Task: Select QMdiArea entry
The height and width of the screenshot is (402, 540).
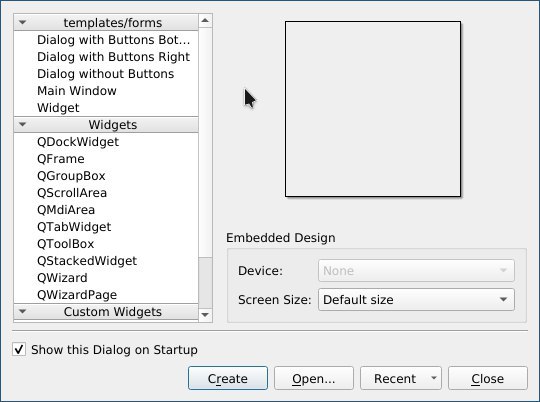Action: click(x=106, y=209)
